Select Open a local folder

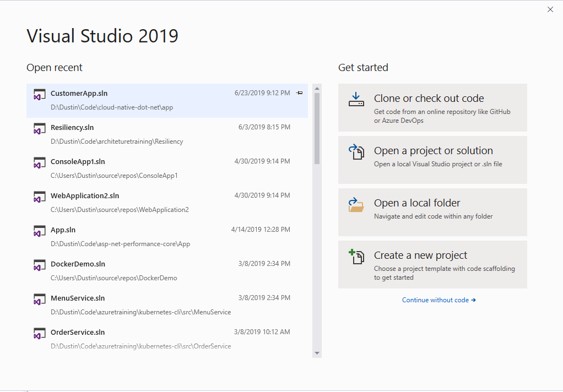(x=432, y=212)
